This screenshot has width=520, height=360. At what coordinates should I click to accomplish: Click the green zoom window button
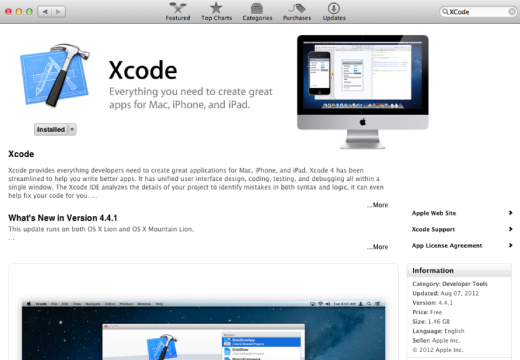coord(29,12)
